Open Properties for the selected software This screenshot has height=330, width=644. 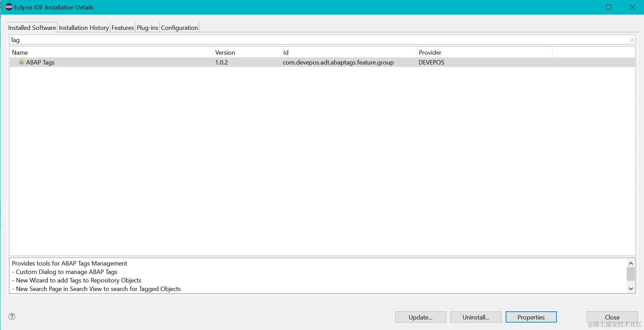(531, 317)
